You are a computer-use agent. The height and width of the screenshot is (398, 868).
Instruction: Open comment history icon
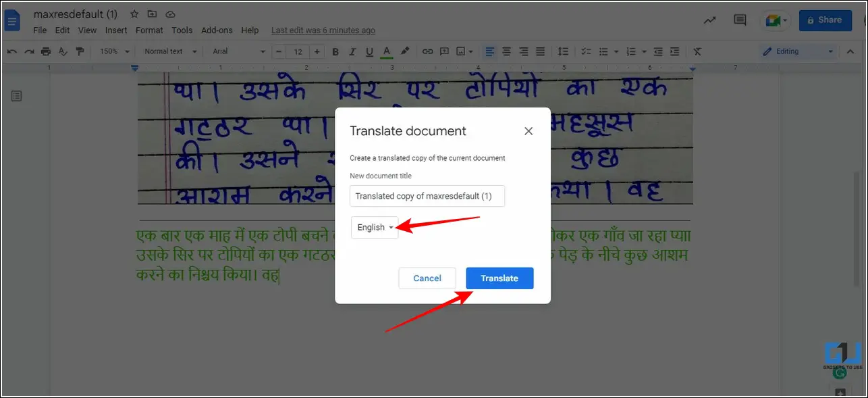pyautogui.click(x=740, y=20)
